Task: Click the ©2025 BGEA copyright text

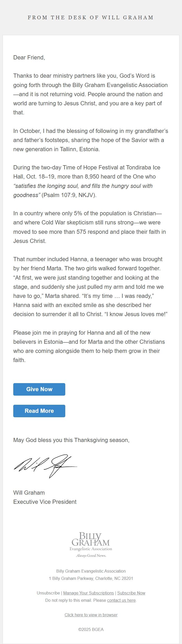Action: 91,629
